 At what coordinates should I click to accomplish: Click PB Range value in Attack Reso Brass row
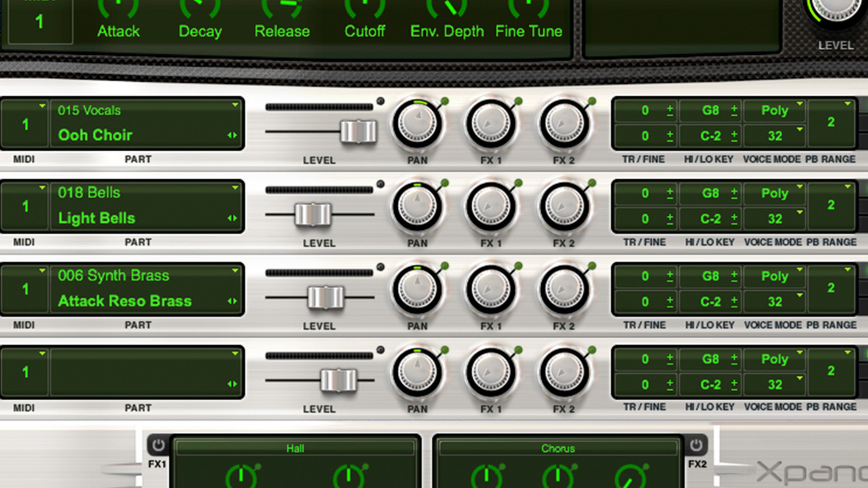831,288
